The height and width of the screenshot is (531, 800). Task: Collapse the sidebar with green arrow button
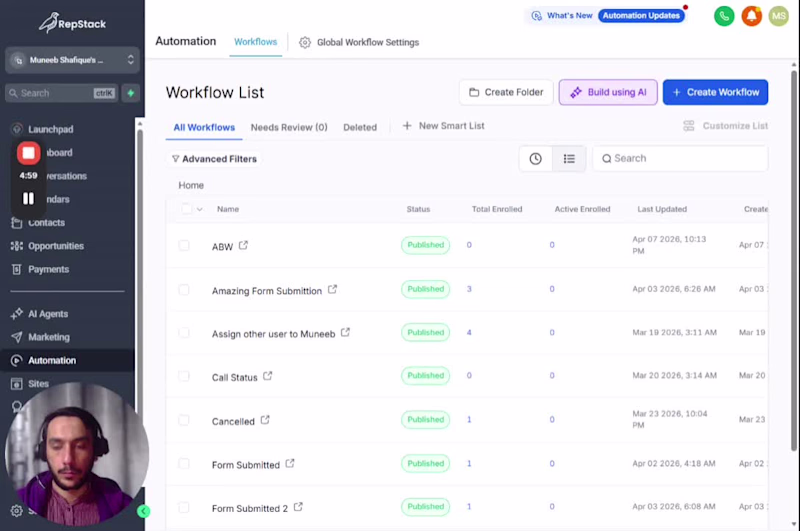point(143,511)
